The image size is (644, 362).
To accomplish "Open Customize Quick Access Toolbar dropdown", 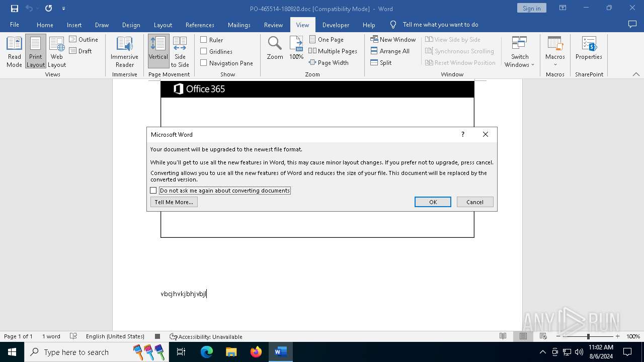I will coord(63,9).
